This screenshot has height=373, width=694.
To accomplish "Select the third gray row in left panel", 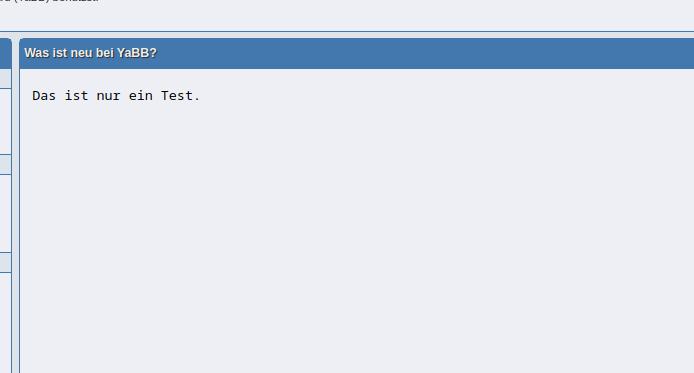I will coord(5,262).
